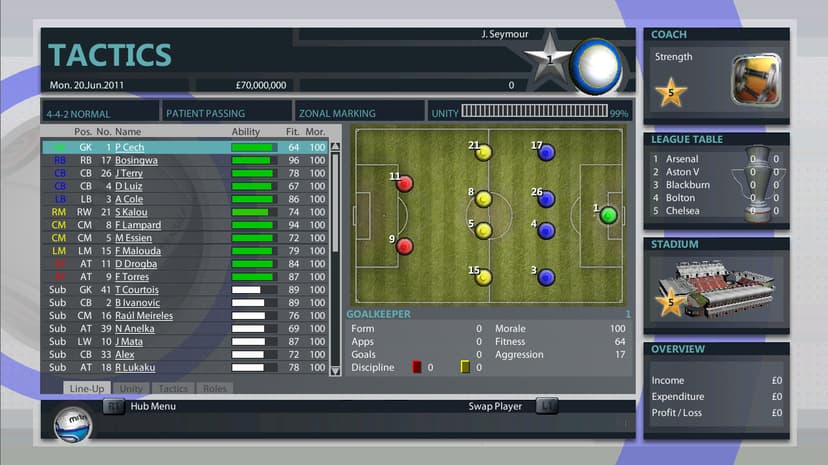Open player M Essien
The width and height of the screenshot is (828, 465).
133,238
